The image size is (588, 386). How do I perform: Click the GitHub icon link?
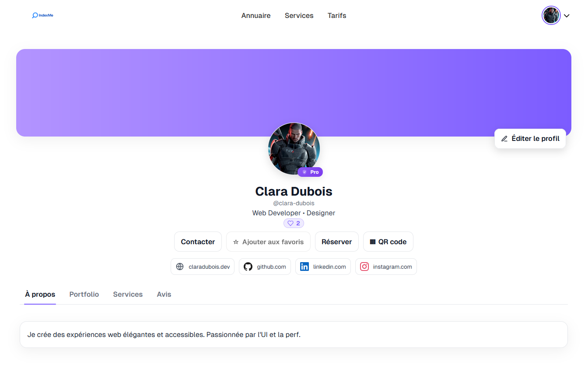point(248,267)
